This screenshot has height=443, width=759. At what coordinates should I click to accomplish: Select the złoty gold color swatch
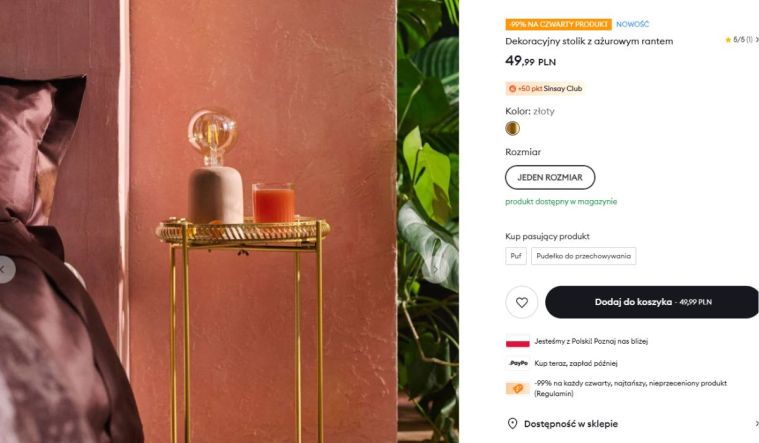[512, 128]
